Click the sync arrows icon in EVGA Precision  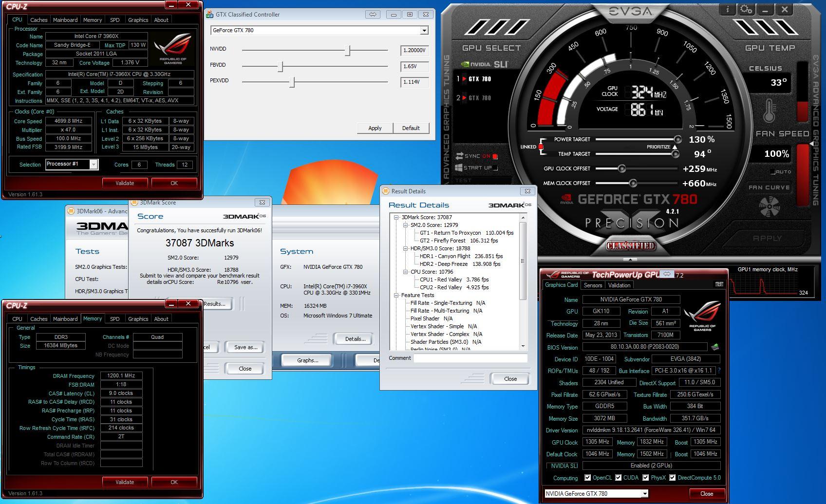tap(459, 156)
